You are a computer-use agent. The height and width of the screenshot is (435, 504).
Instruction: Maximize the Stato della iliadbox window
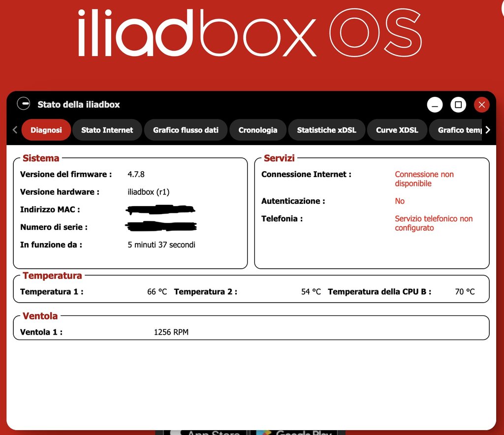point(458,105)
